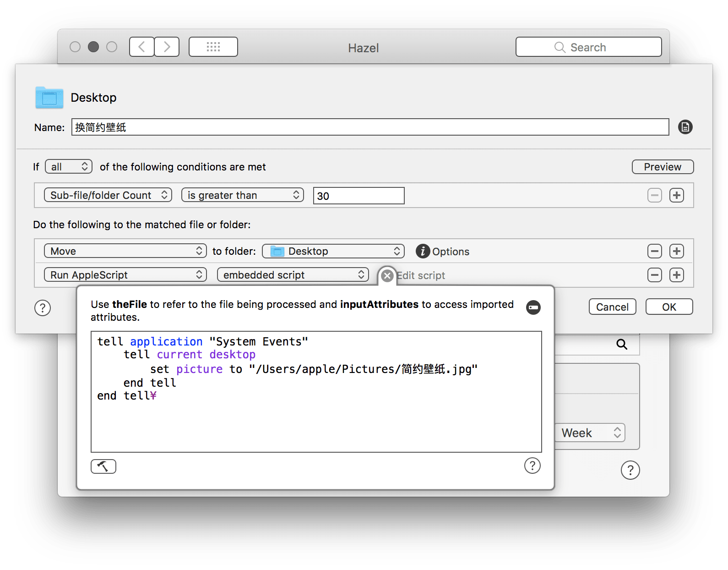The width and height of the screenshot is (728, 570).
Task: Click the rule Name text field
Action: coord(370,127)
